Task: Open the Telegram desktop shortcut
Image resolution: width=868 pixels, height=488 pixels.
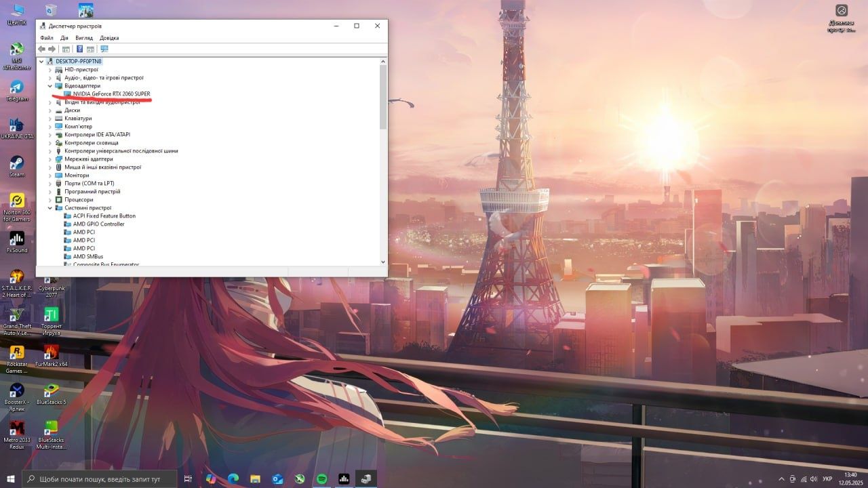Action: pos(17,91)
